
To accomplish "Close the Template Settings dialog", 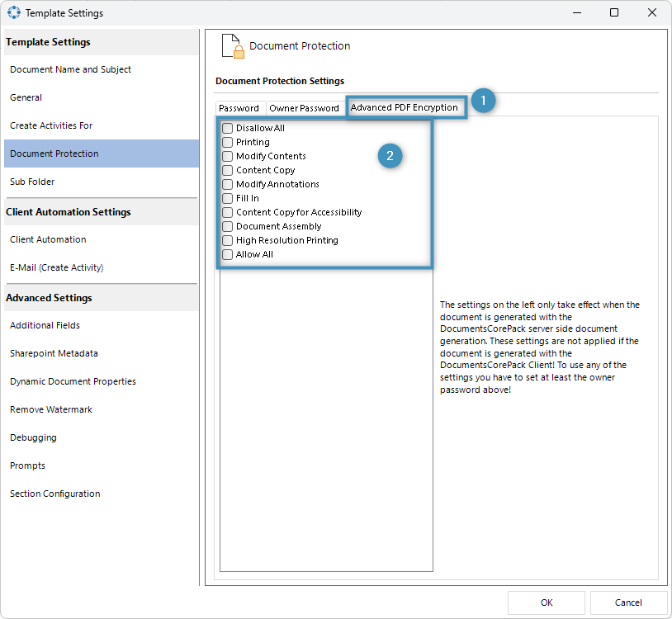I will tap(652, 13).
